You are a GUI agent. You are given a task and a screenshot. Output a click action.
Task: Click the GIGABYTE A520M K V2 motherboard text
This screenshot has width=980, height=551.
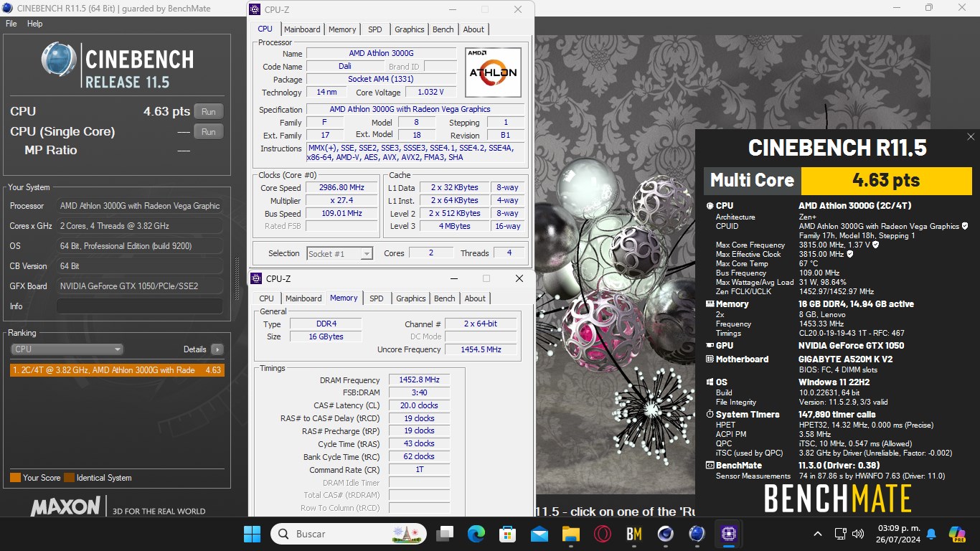click(x=845, y=359)
